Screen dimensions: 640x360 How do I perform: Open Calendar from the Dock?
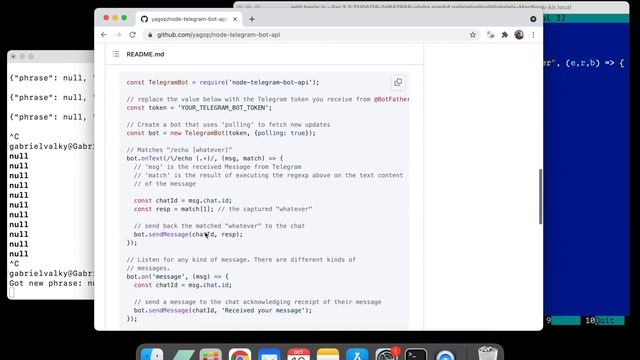point(298,354)
